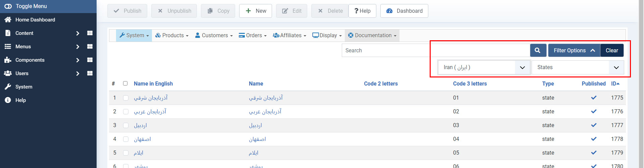Open the Users dashboard grid icon
The image size is (644, 168).
[90, 73]
